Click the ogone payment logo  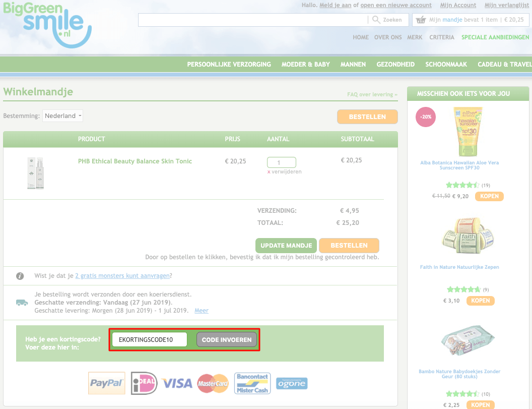point(292,383)
